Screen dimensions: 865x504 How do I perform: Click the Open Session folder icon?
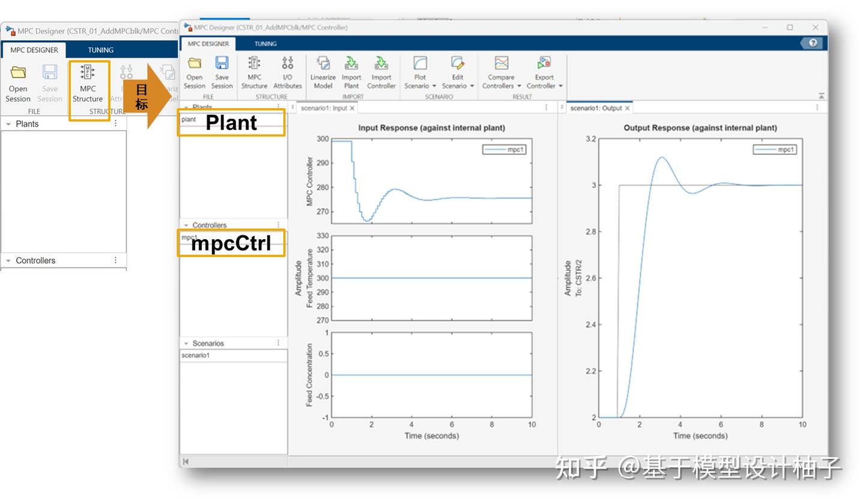click(x=194, y=72)
